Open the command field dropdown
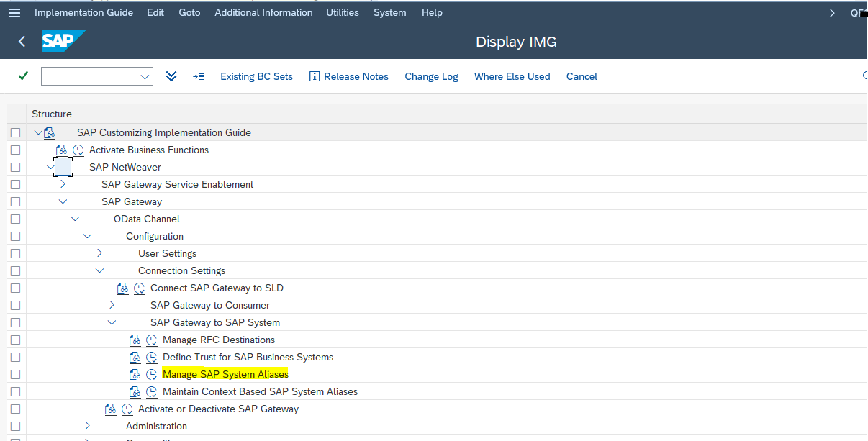This screenshot has height=441, width=868. (x=145, y=76)
